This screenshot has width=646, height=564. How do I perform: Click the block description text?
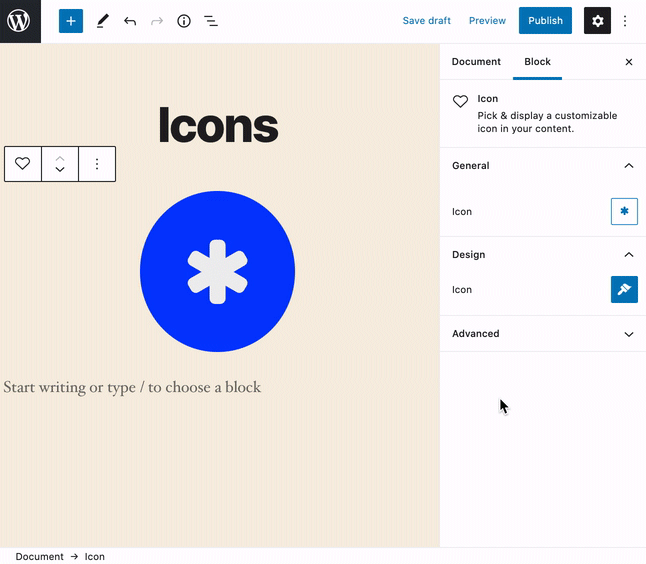[547, 122]
